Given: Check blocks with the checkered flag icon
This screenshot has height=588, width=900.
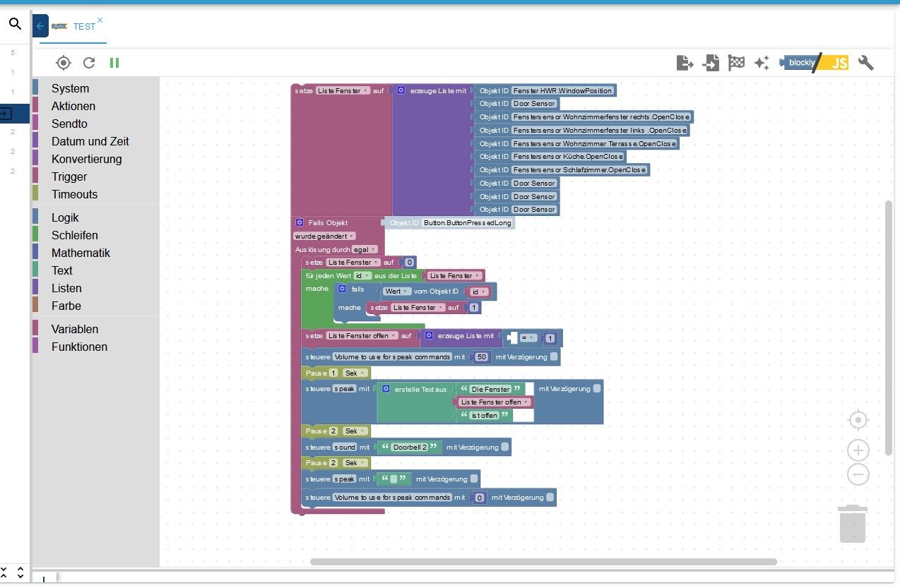Looking at the screenshot, I should [x=736, y=63].
